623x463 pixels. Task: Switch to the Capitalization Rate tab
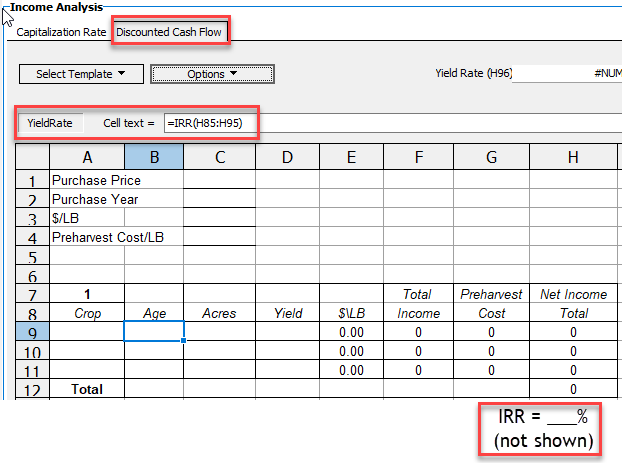point(61,31)
